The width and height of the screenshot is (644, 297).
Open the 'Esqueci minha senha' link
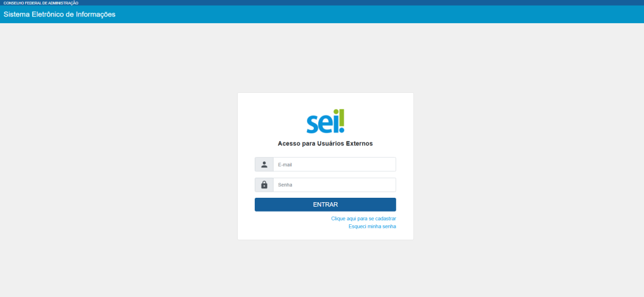click(x=372, y=227)
